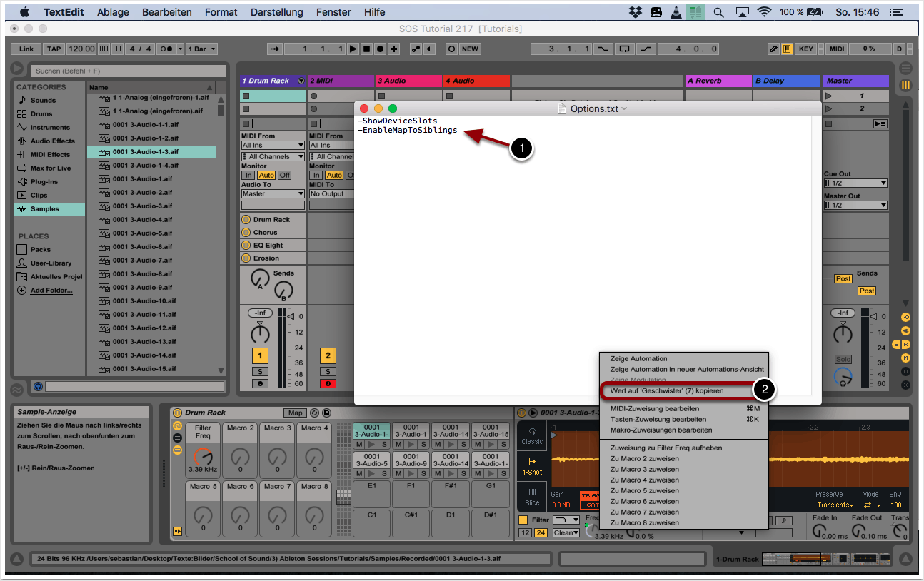
Task: Enable the Filter checkbox in Simpler
Action: [x=523, y=520]
